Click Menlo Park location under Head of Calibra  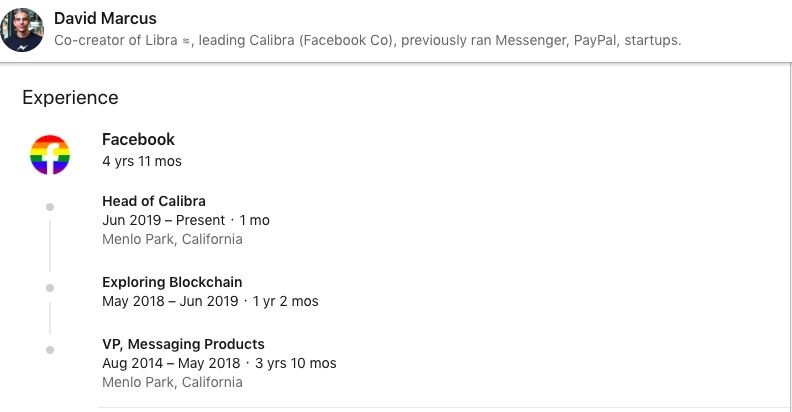pos(172,239)
